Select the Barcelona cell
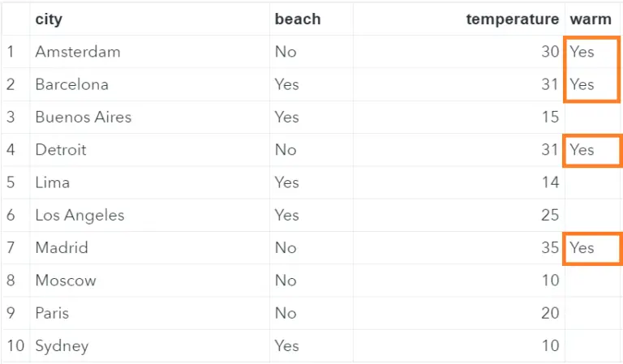The image size is (623, 364). [71, 84]
